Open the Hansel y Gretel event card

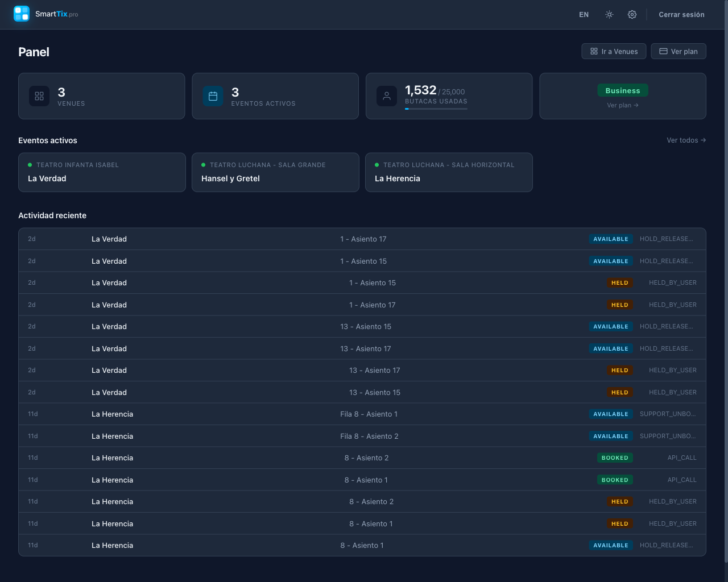pyautogui.click(x=275, y=172)
